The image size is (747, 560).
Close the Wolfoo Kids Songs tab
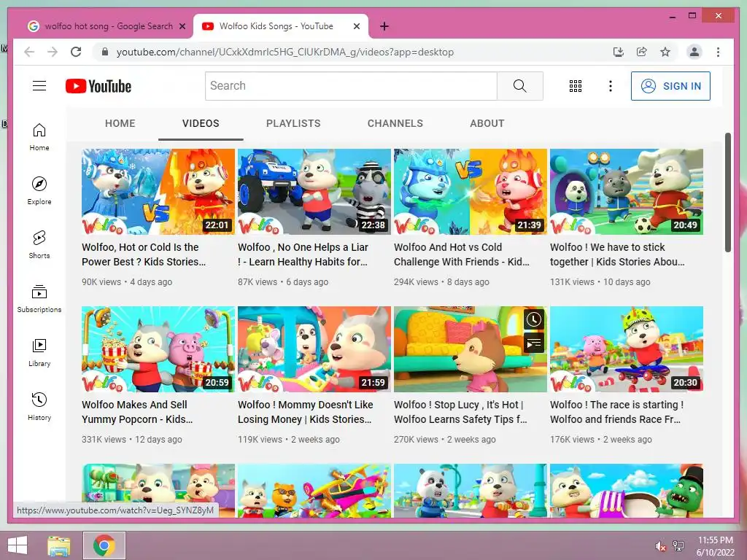coord(356,26)
